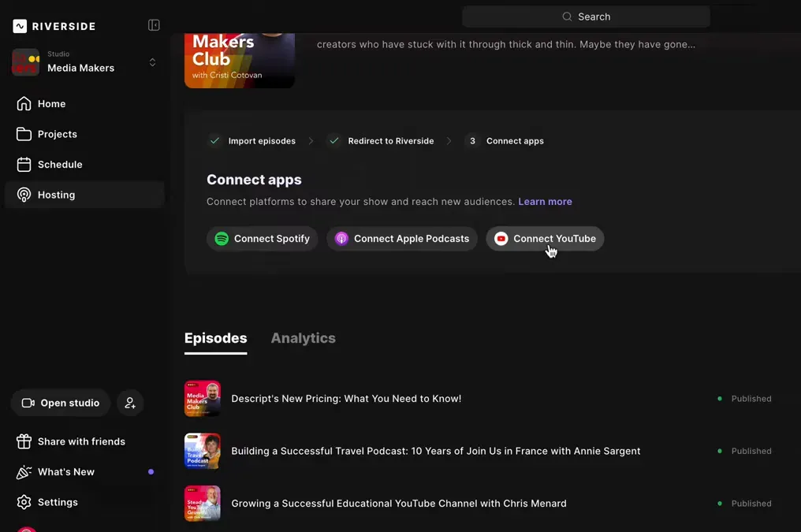Click the Spotify icon in Connect Spotify

[x=222, y=238]
